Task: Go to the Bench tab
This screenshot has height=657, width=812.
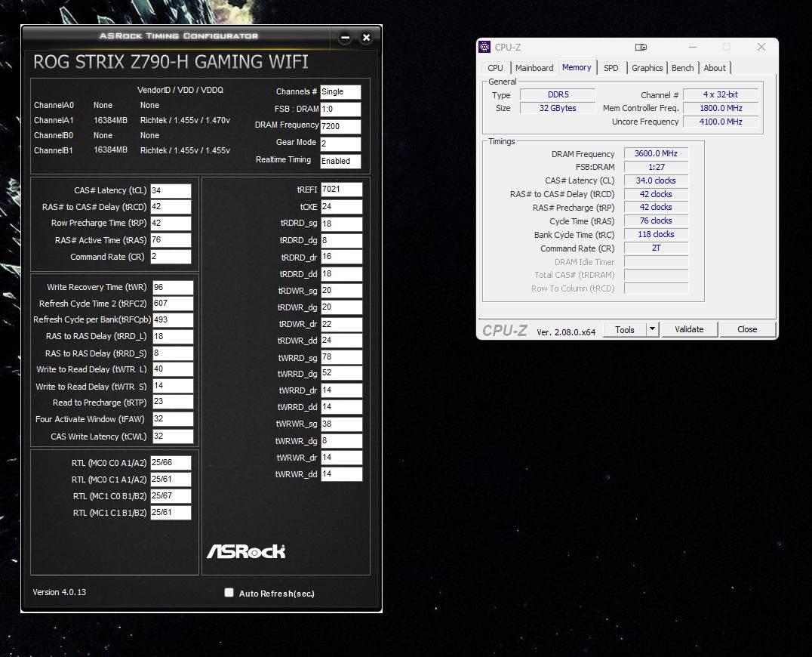Action: [x=682, y=68]
